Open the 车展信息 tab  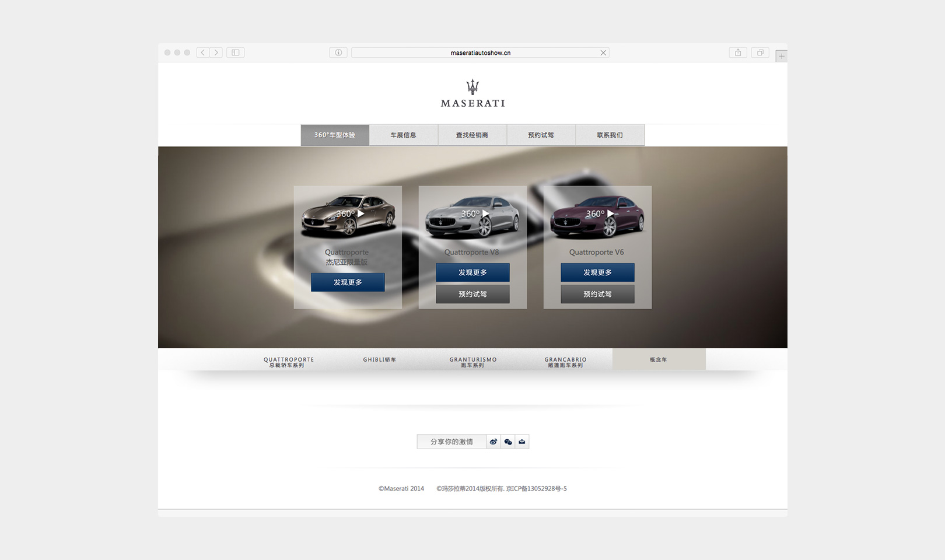click(x=404, y=135)
